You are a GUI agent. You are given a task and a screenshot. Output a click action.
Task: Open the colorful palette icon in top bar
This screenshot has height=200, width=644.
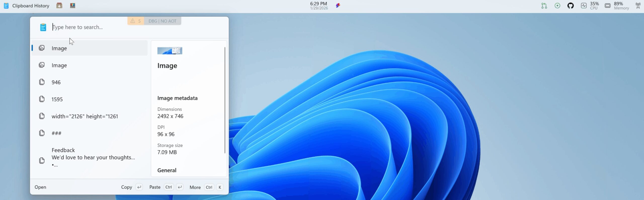click(72, 6)
